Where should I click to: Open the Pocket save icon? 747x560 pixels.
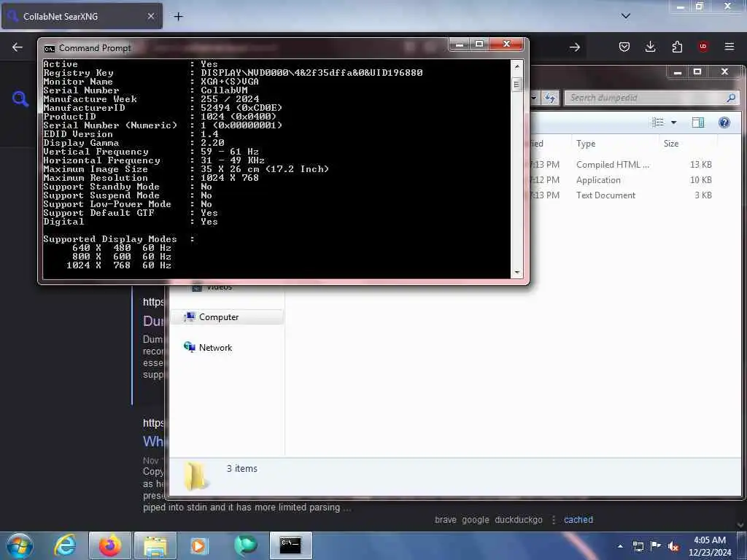624,47
